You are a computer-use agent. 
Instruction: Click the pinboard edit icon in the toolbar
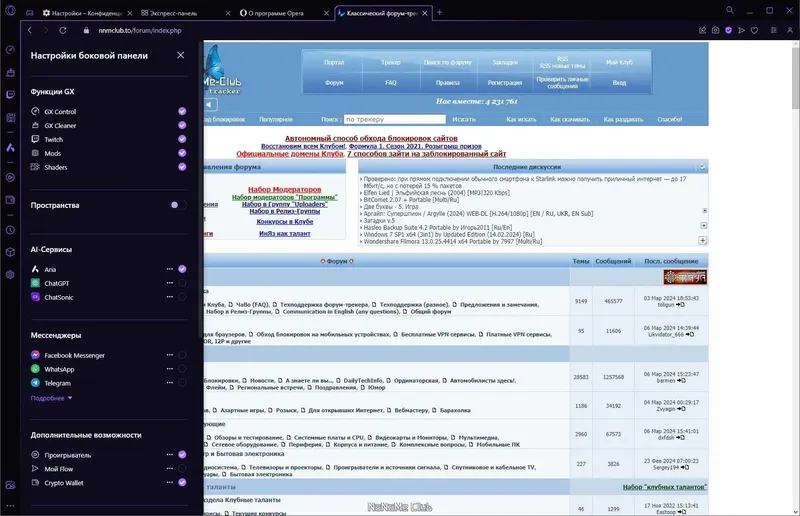[703, 31]
